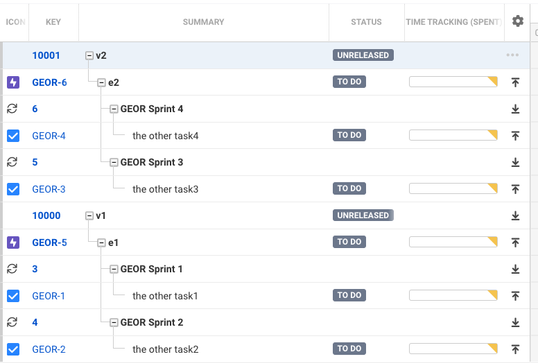Image resolution: width=538 pixels, height=363 pixels.
Task: Click the task checkbox icon beside GEOR-3
Action: [x=13, y=189]
